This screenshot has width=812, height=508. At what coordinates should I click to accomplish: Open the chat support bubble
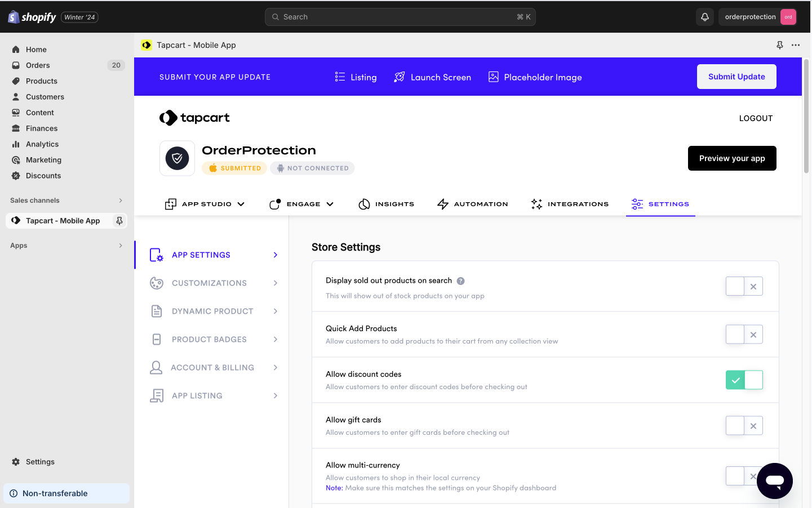tap(775, 481)
